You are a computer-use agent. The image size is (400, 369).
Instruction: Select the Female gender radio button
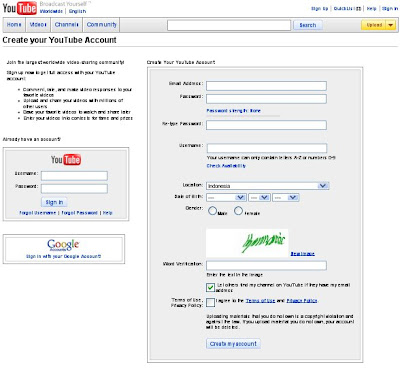click(x=238, y=211)
